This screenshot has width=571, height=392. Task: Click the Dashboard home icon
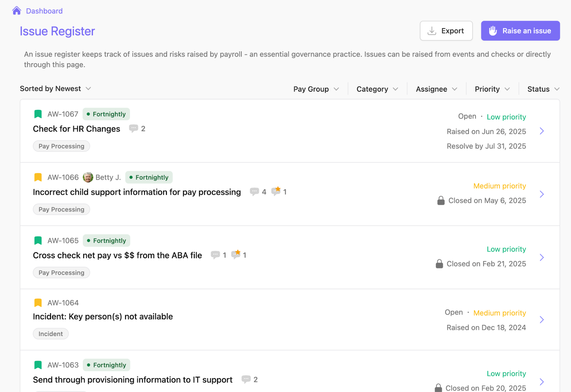point(16,11)
